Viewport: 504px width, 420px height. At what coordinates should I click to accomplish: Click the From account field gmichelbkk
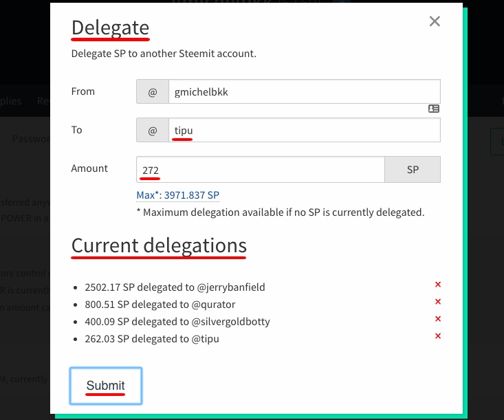(x=305, y=91)
